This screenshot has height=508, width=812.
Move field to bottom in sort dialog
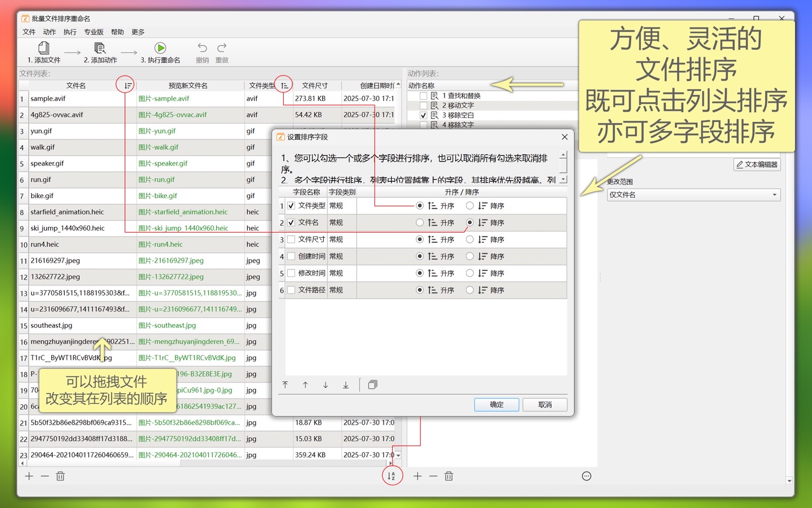[346, 385]
